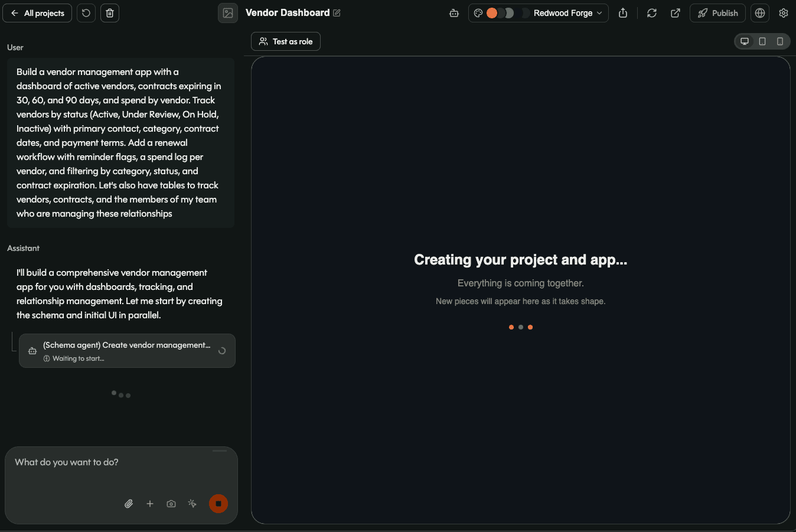Open the robot agent icon in top bar
The height and width of the screenshot is (532, 796).
pyautogui.click(x=454, y=13)
